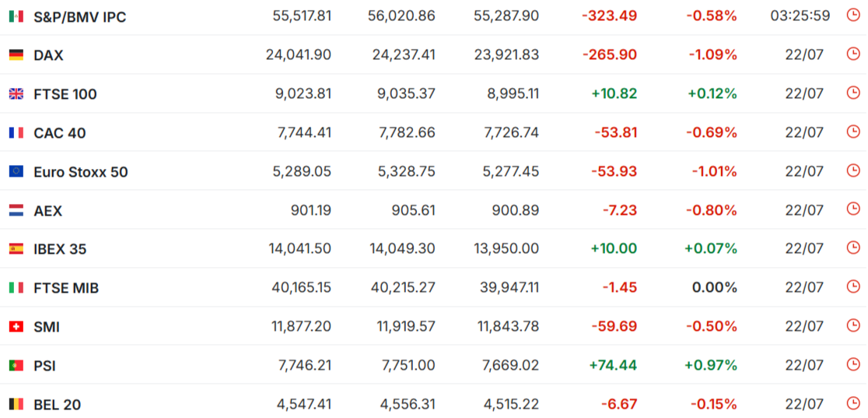This screenshot has height=418, width=868.
Task: Click the clock icon in FTSE 100 row
Action: 853,93
